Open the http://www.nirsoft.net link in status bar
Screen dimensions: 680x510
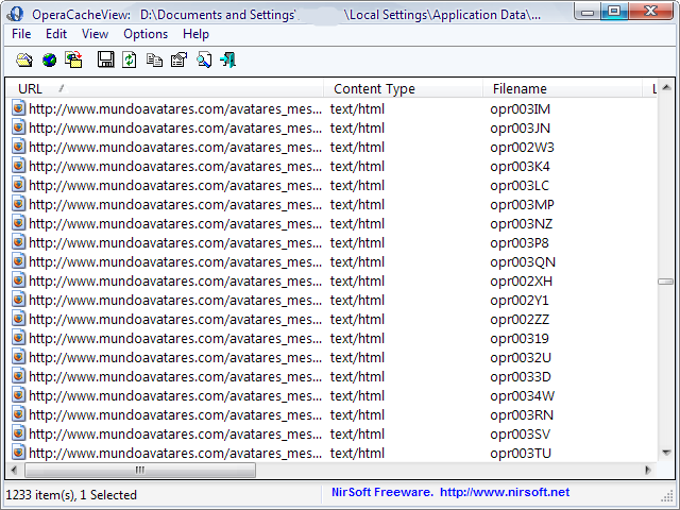point(504,492)
